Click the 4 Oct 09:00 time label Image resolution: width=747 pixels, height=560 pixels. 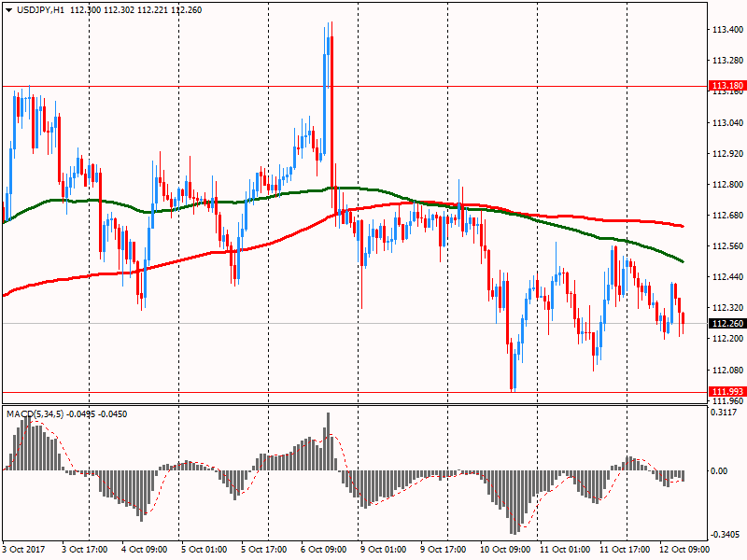tap(145, 549)
